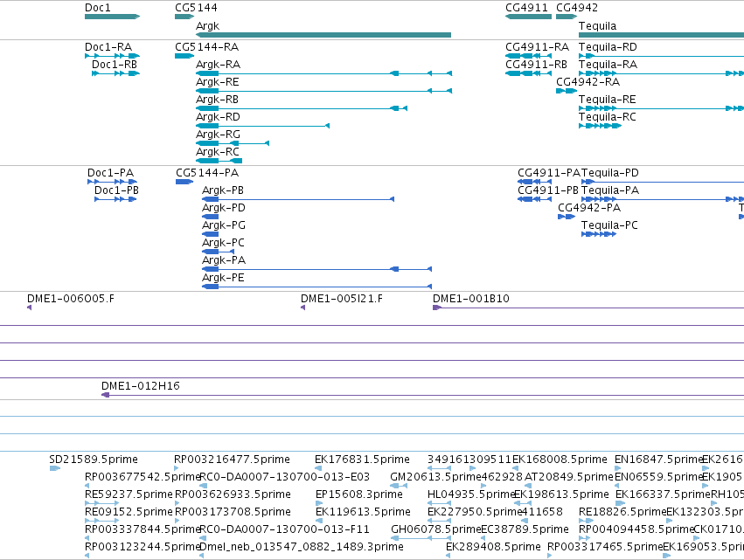Select the Argk-RE transcript label
The width and height of the screenshot is (744, 560).
click(x=218, y=82)
